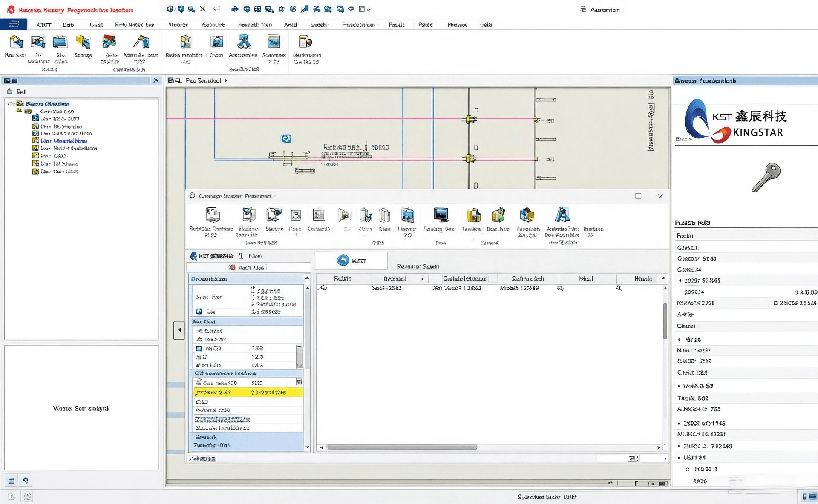
Task: Click the document with red pin ribbon icon
Action: coord(305,42)
